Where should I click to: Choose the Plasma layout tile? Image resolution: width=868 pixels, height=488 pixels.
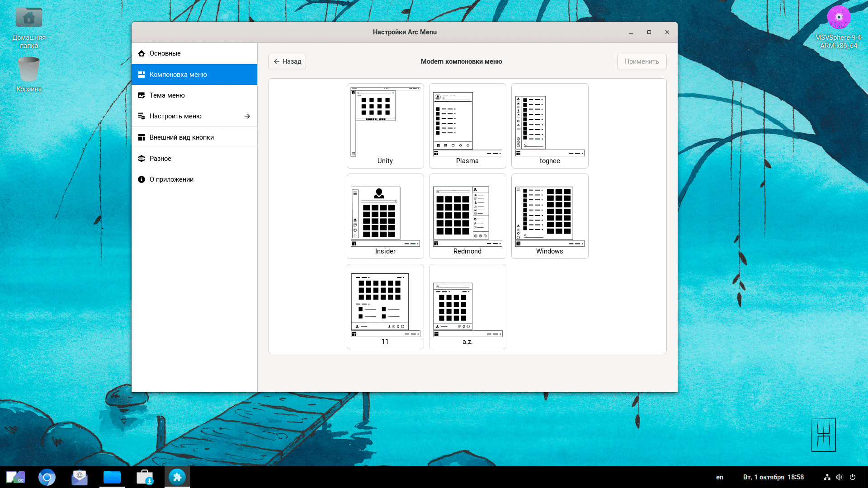(x=467, y=126)
